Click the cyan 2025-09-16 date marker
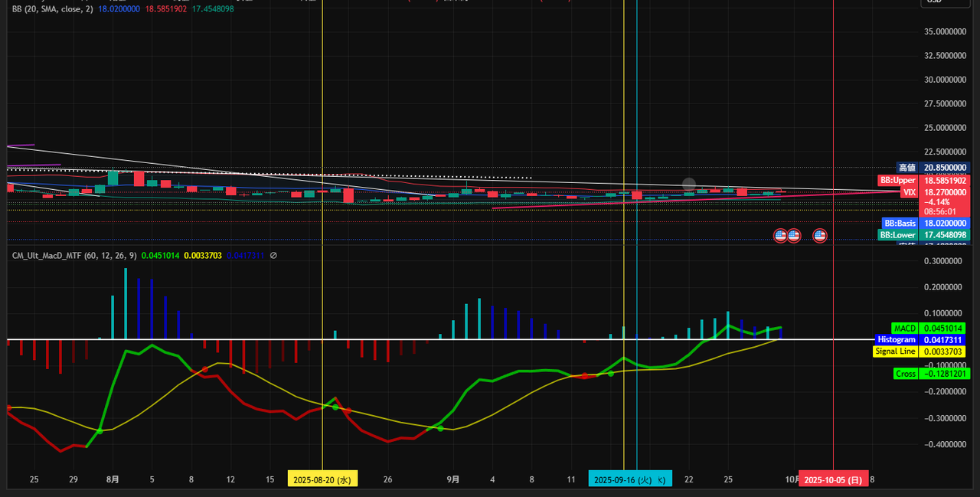This screenshot has width=980, height=497. [630, 479]
